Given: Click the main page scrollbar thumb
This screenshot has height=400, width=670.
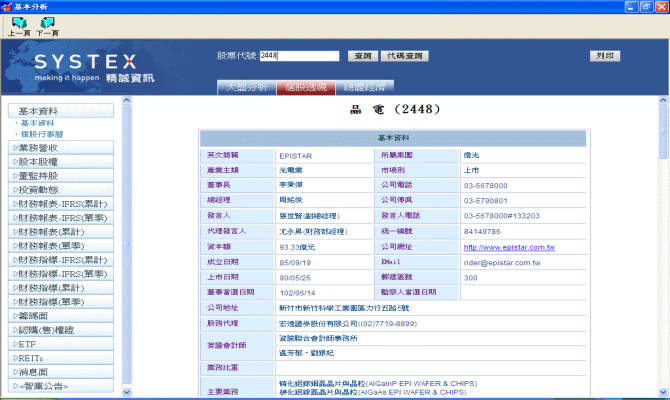Looking at the screenshot, I should pyautogui.click(x=663, y=132).
